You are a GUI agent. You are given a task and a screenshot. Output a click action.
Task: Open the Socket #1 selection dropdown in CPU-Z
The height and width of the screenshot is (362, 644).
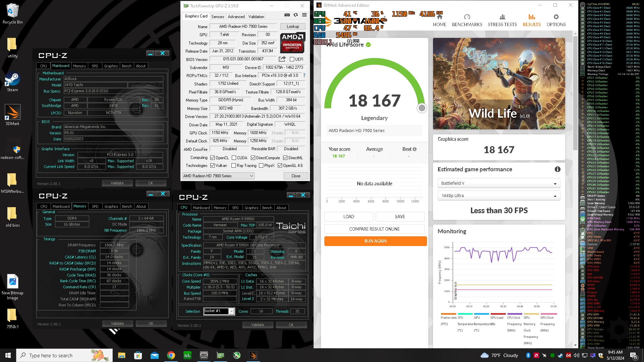coord(219,311)
